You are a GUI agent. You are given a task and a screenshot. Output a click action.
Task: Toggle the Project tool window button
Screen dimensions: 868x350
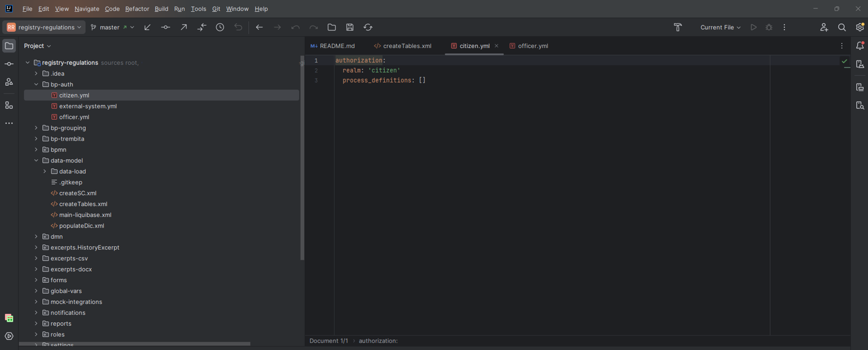click(9, 46)
